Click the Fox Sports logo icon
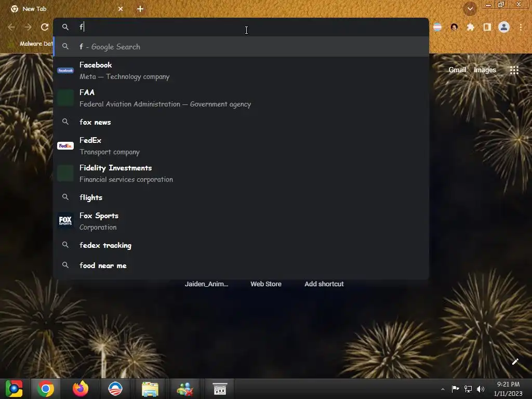Viewport: 532px width, 399px height. click(65, 221)
